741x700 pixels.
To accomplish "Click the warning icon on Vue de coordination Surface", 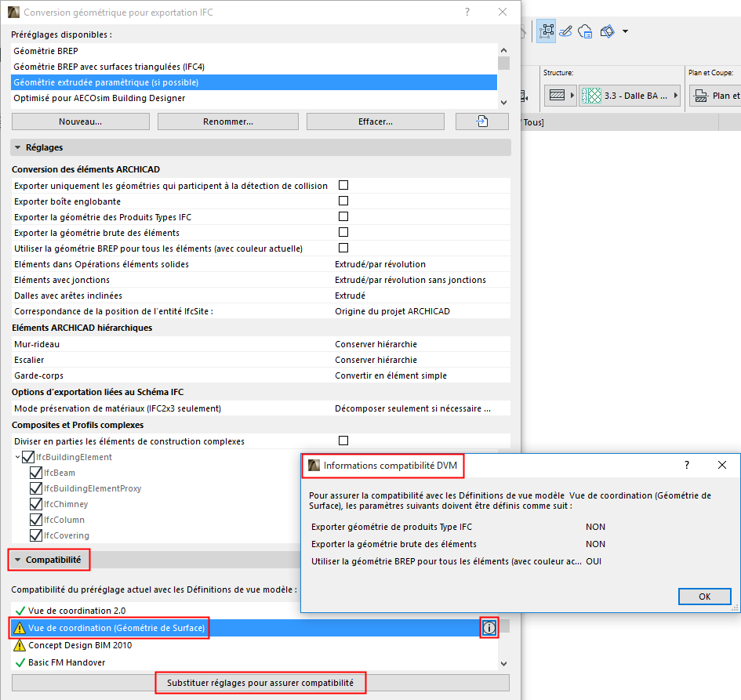I will click(20, 628).
